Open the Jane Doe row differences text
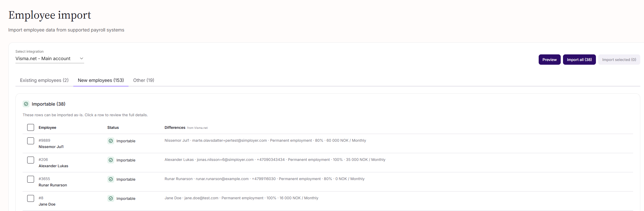The width and height of the screenshot is (644, 211). point(241,198)
